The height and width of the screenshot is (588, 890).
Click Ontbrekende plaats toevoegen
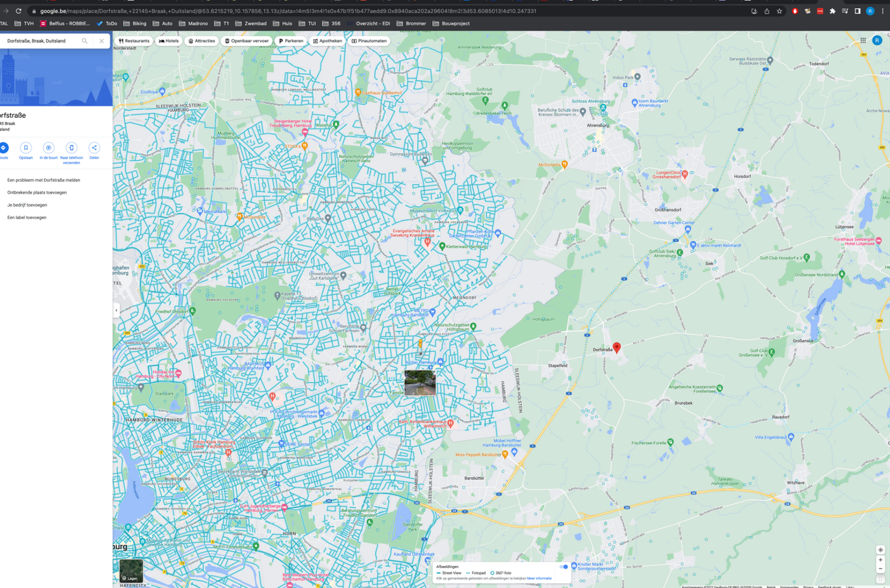(37, 192)
